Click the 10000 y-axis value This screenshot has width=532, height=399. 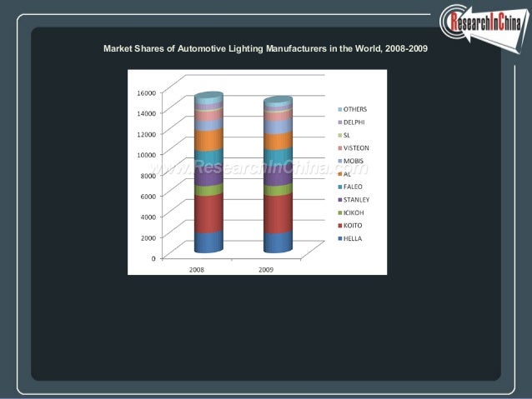147,155
